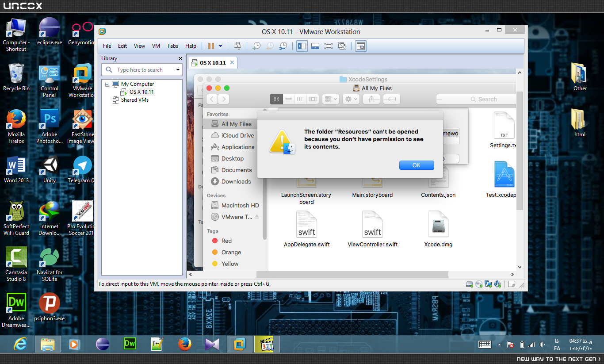The height and width of the screenshot is (364, 604).
Task: Click the VM CD/DVD drive status icon
Action: pos(479,284)
